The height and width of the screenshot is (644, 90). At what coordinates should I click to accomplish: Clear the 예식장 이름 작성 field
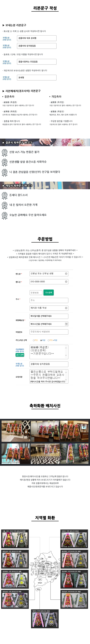click(66, 308)
